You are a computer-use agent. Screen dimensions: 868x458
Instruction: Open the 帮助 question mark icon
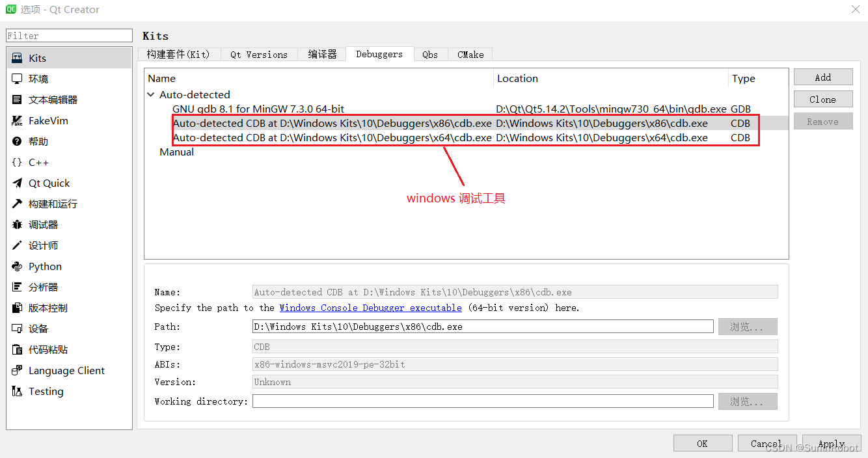click(x=17, y=141)
